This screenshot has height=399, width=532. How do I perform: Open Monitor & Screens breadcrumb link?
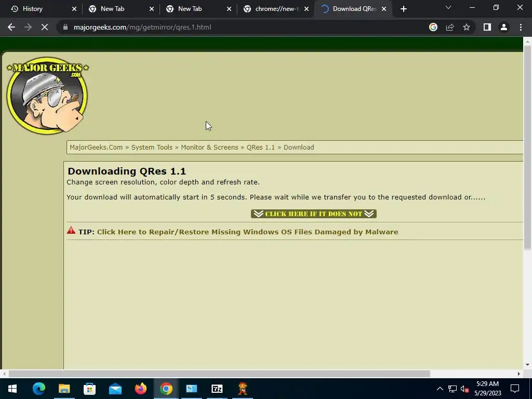tap(209, 147)
